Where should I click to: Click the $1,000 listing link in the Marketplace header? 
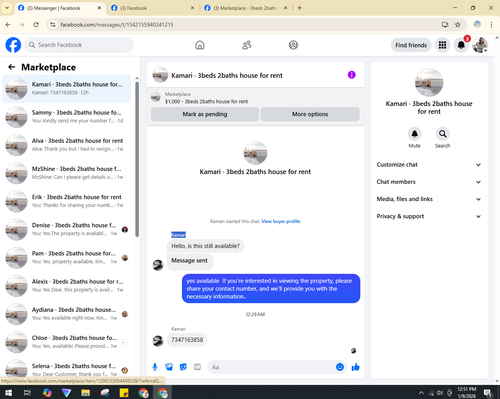pyautogui.click(x=206, y=101)
